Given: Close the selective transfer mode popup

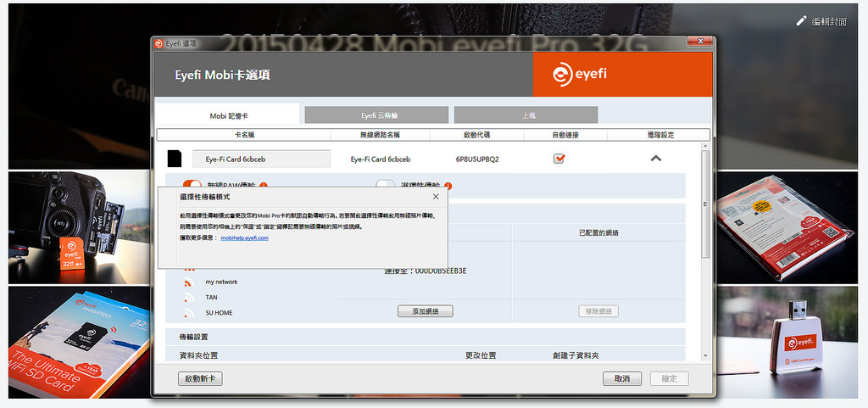Looking at the screenshot, I should [436, 197].
